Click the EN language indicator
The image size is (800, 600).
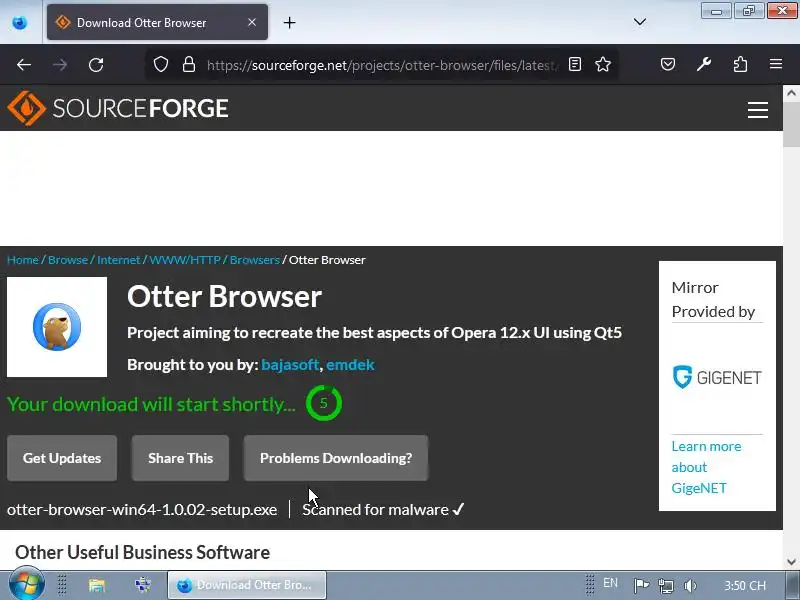coord(610,583)
